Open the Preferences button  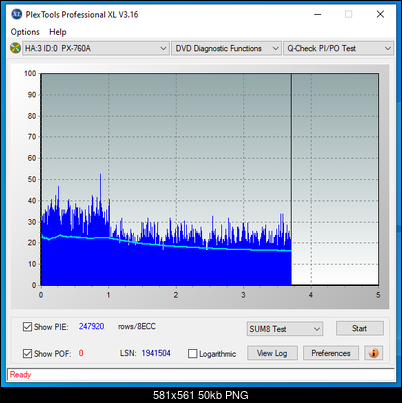(x=331, y=353)
